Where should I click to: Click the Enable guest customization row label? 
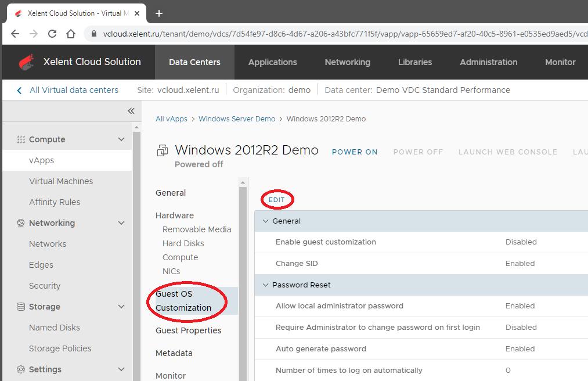(326, 242)
